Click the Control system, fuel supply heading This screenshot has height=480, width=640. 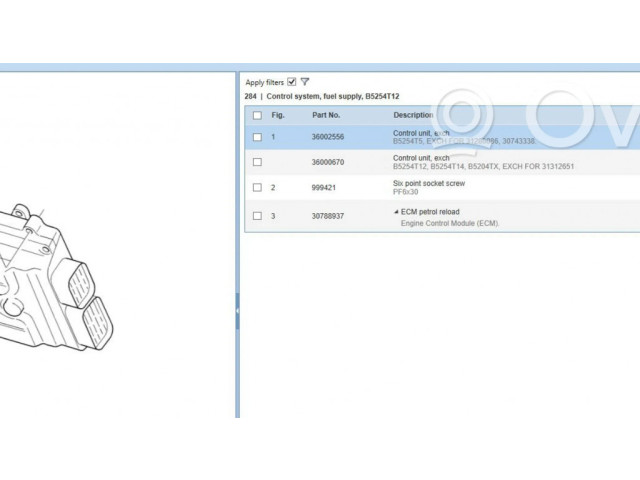click(x=332, y=97)
